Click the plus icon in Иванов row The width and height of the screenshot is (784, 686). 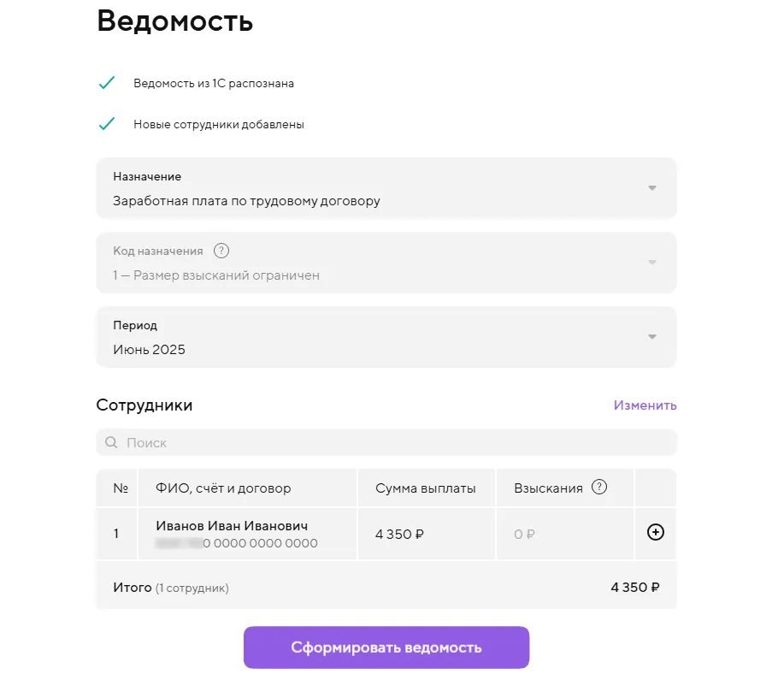[x=656, y=532]
